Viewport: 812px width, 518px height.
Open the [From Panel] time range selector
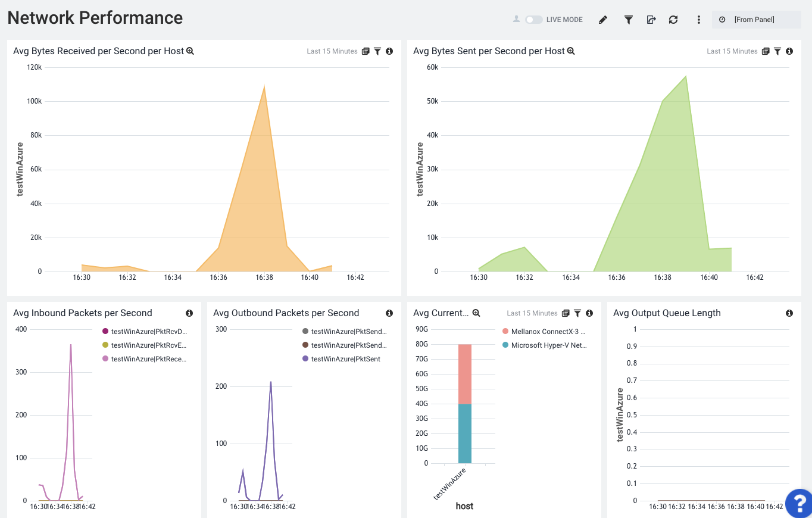(756, 20)
